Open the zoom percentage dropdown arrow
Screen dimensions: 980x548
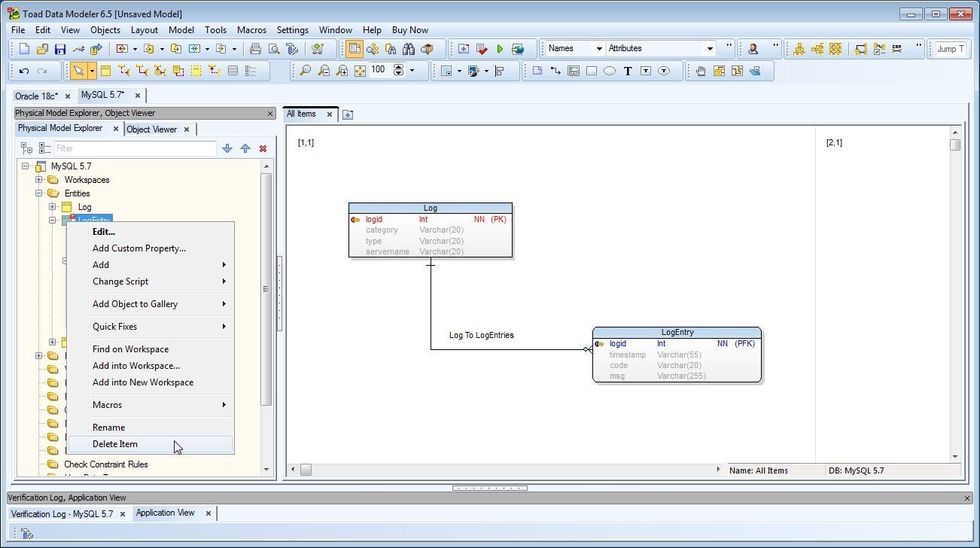412,71
